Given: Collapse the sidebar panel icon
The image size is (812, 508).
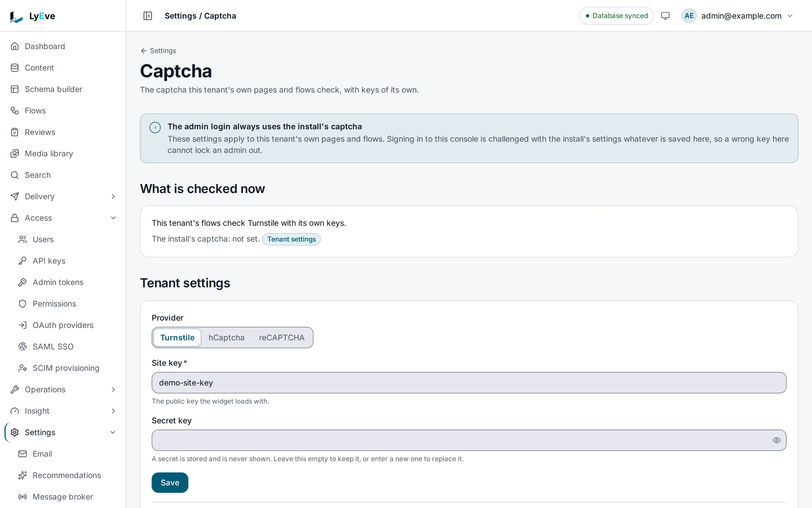Looking at the screenshot, I should (148, 16).
